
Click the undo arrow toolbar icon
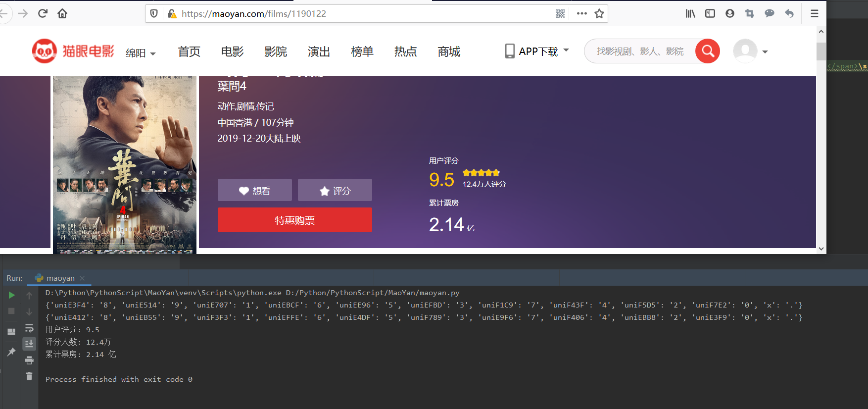pos(789,13)
